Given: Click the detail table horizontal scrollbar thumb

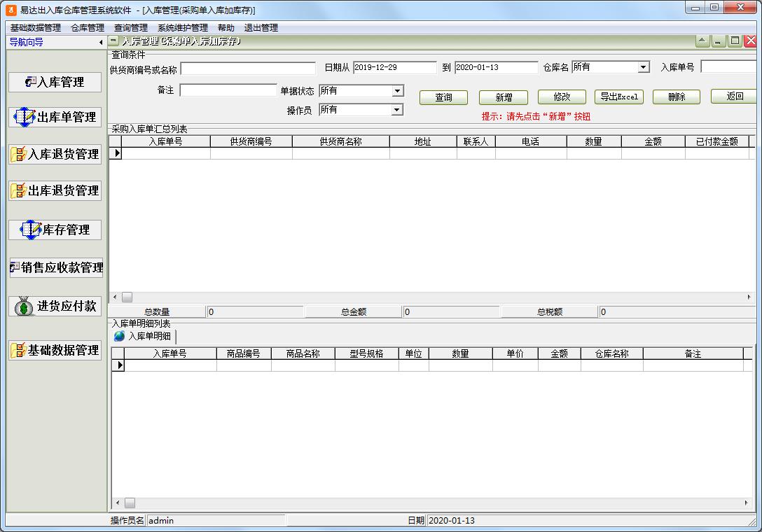Looking at the screenshot, I should coord(130,503).
